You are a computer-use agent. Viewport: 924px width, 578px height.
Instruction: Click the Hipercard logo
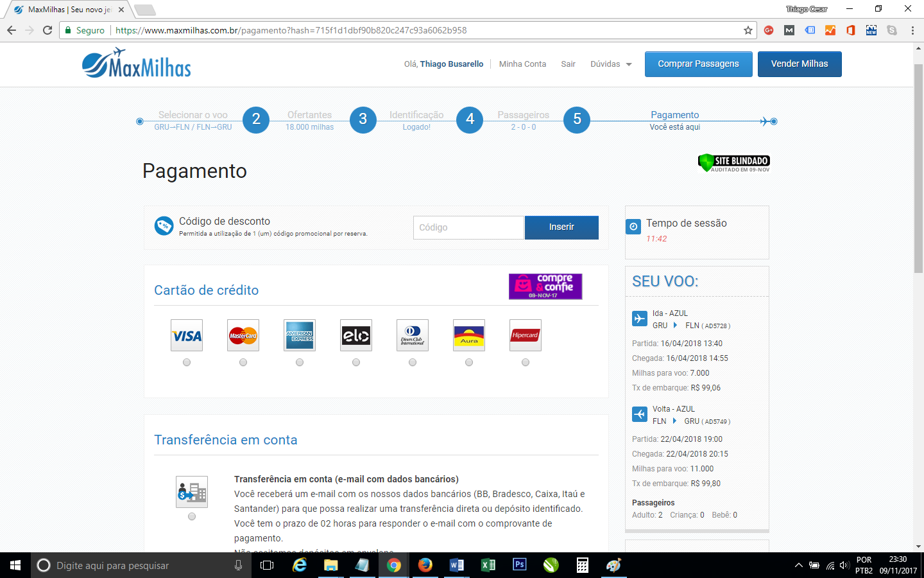[526, 335]
